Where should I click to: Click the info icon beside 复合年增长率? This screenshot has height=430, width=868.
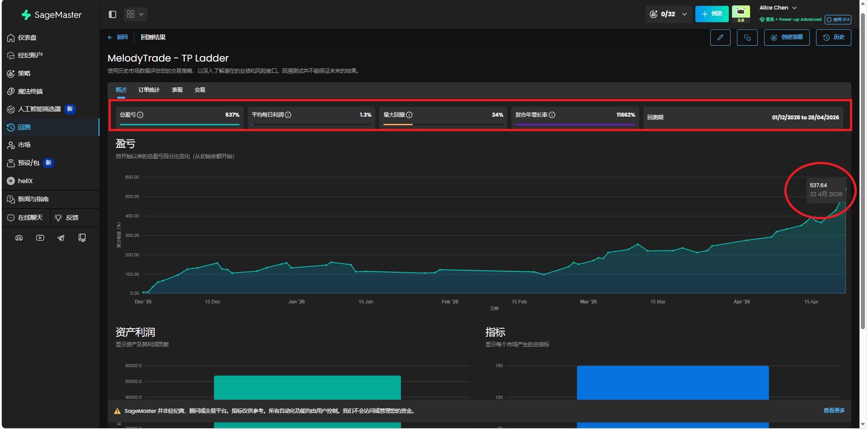(x=552, y=115)
